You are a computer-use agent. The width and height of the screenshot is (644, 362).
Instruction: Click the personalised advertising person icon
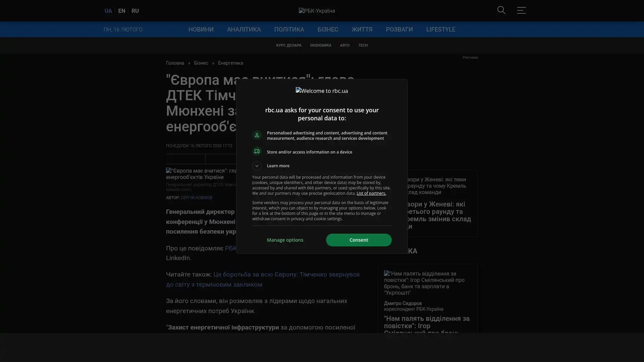coord(257,135)
